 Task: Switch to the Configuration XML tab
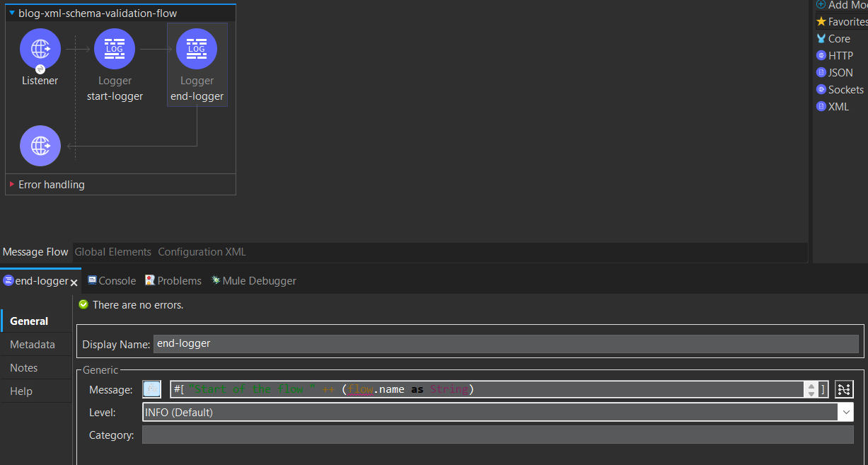click(202, 252)
